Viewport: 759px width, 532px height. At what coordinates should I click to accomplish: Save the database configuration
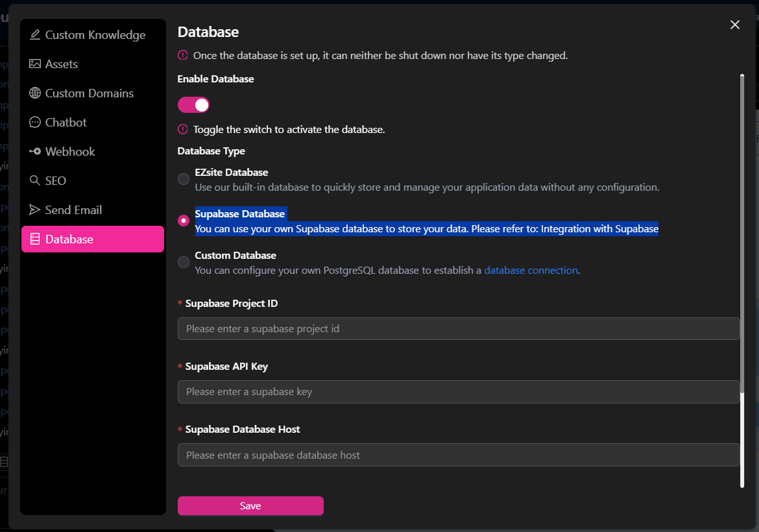250,505
